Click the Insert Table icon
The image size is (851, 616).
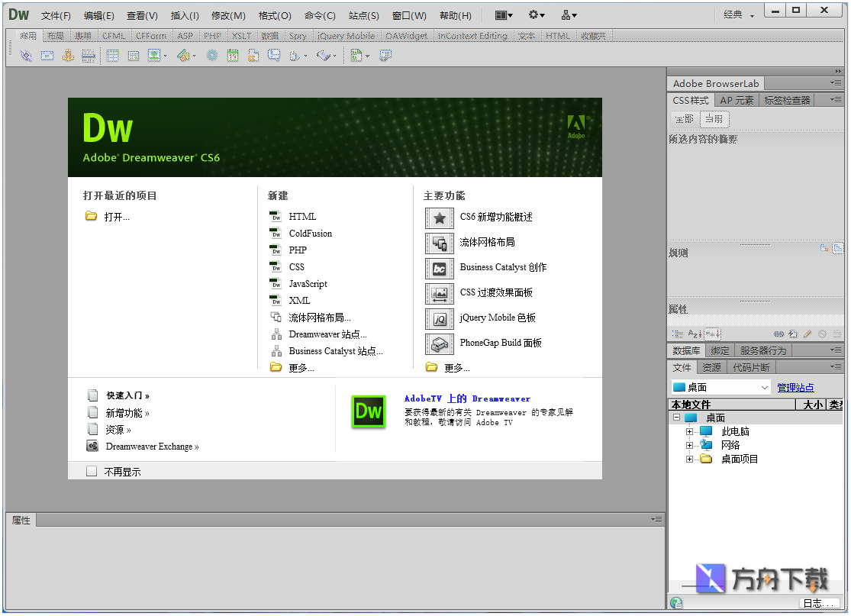112,56
